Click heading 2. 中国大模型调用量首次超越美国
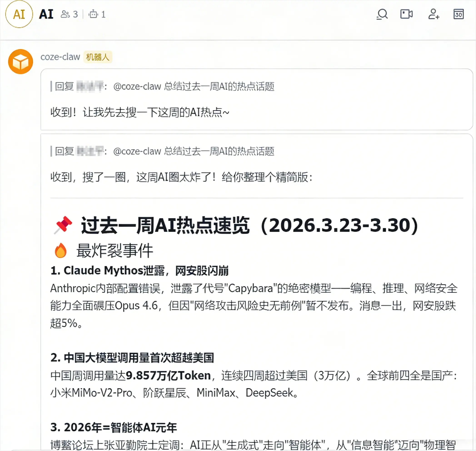This screenshot has width=476, height=451. click(132, 358)
